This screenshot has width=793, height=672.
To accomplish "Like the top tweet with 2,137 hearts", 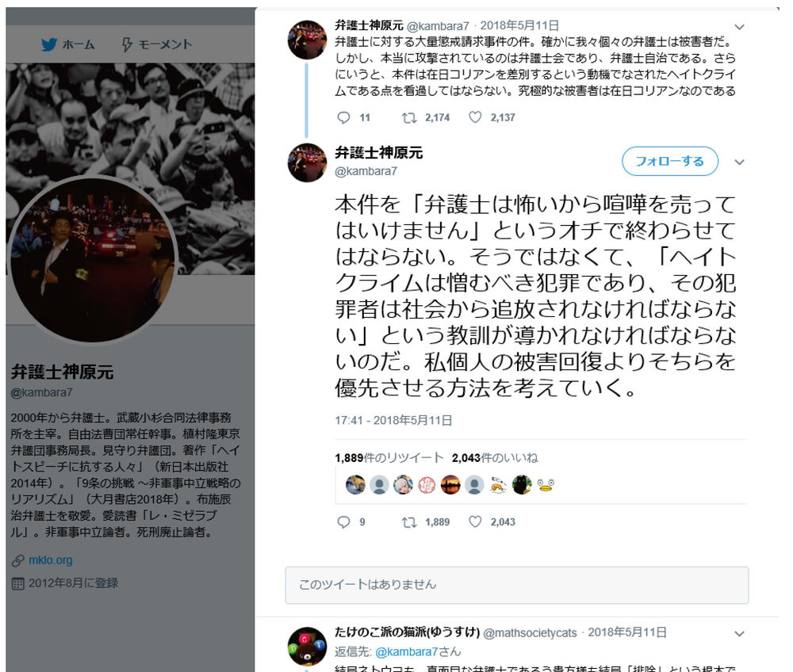I will (475, 117).
